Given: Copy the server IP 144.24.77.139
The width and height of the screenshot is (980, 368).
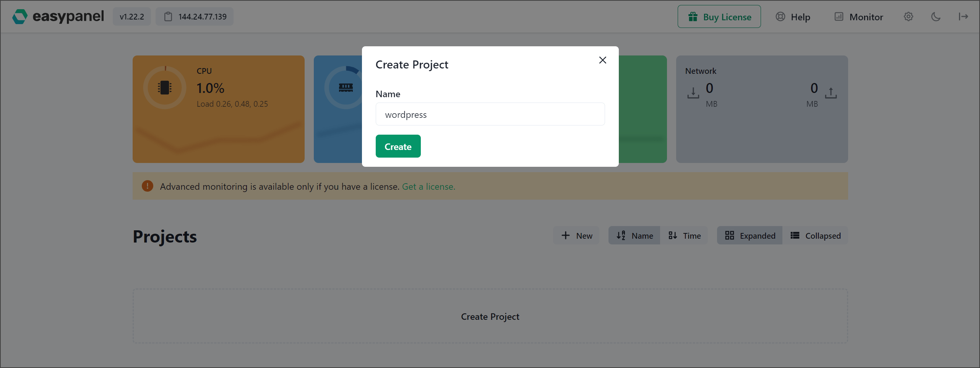Looking at the screenshot, I should pyautogui.click(x=195, y=16).
